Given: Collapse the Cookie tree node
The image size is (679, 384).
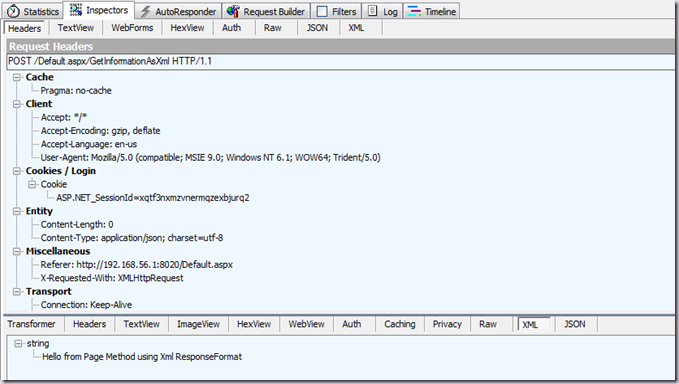Looking at the screenshot, I should 32,184.
